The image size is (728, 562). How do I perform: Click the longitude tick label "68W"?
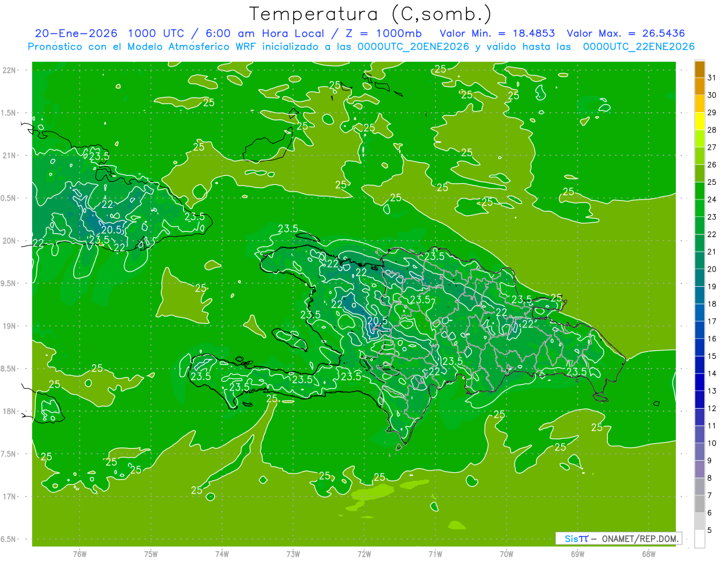point(649,554)
